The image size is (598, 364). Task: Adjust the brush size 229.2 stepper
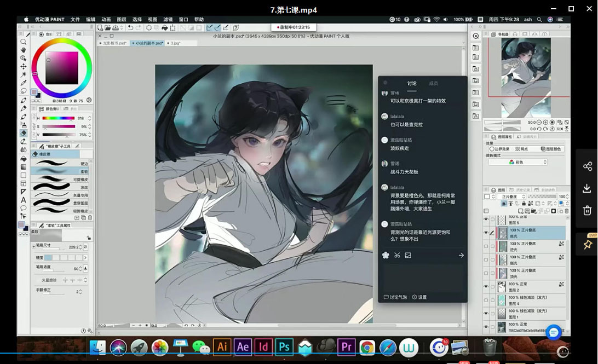tap(81, 247)
